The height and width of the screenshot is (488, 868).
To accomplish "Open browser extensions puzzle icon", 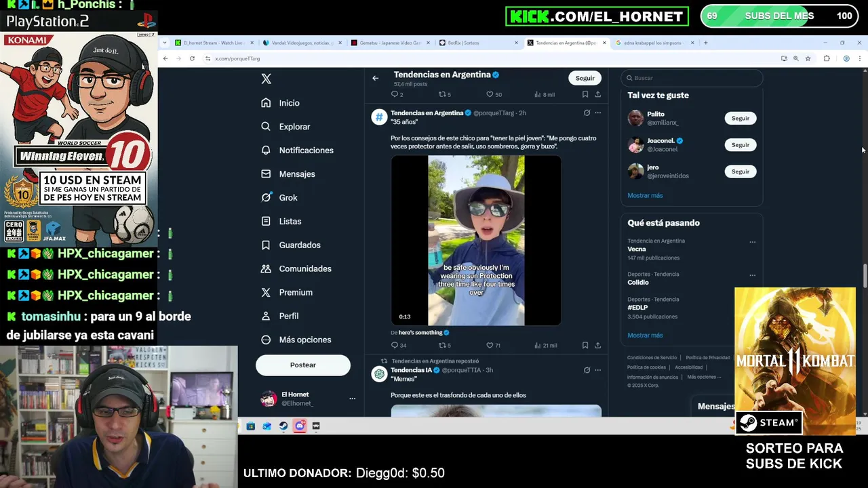I will [827, 59].
